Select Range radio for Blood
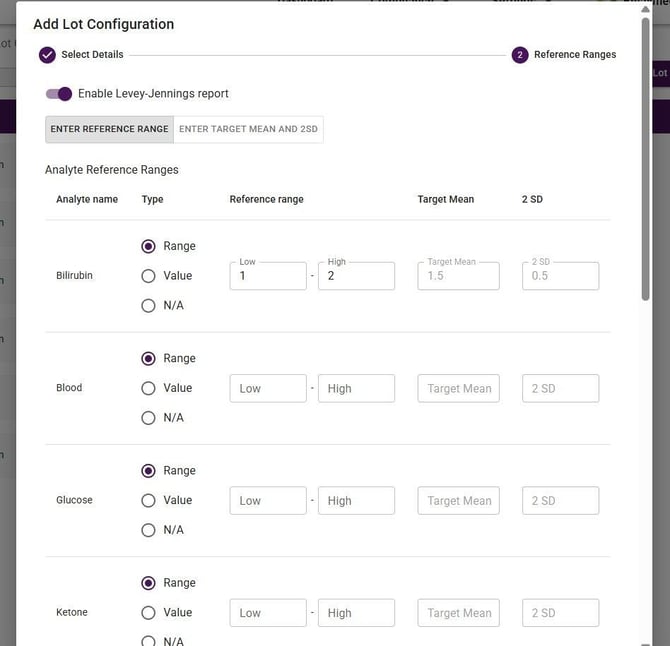Screen dimensions: 670x646 [149, 358]
